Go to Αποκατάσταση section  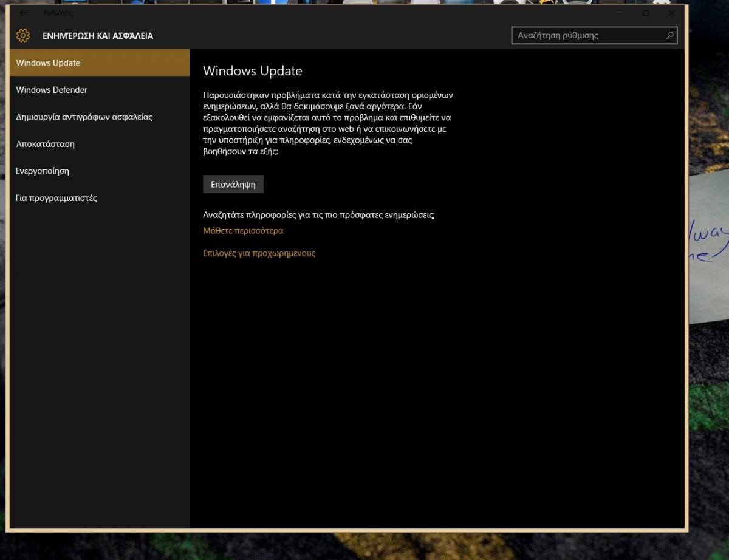[100, 144]
